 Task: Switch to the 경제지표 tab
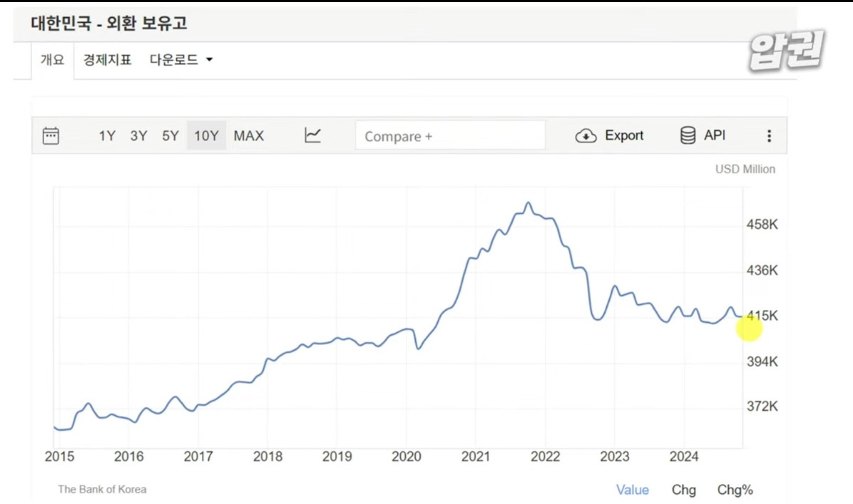(107, 60)
